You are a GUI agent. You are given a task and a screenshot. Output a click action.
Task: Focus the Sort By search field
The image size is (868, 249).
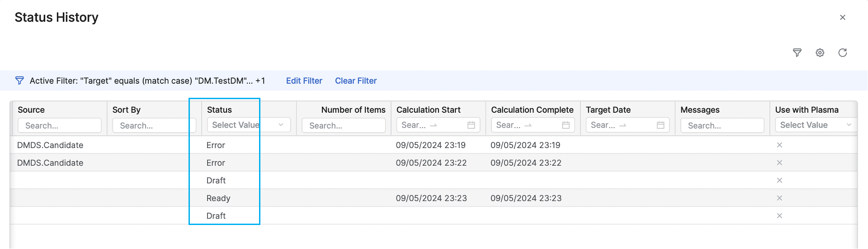pos(154,125)
